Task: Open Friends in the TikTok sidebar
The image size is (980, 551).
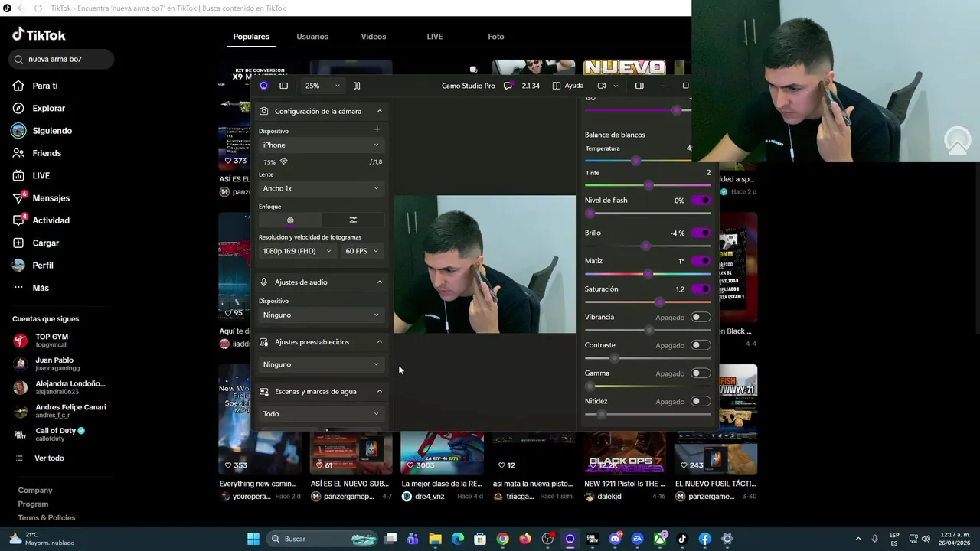Action: click(x=47, y=153)
